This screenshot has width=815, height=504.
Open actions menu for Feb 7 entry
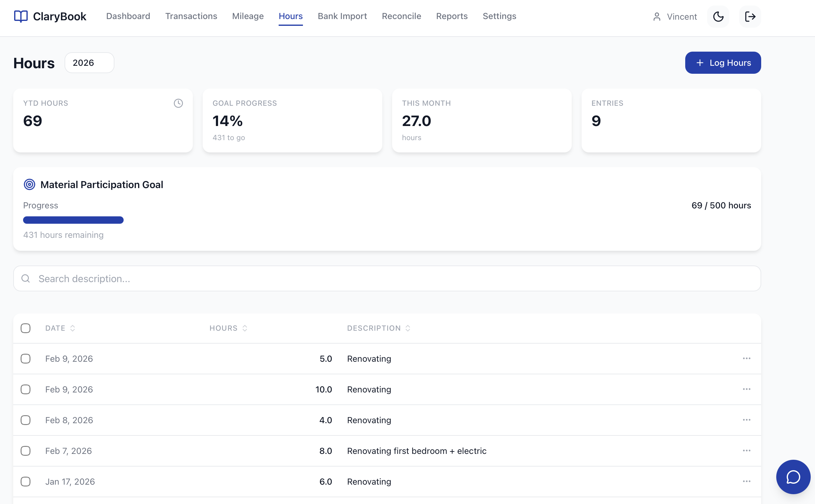[x=746, y=451]
